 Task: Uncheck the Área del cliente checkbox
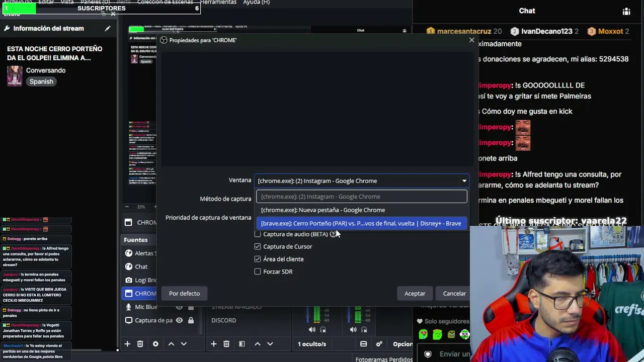point(258,259)
